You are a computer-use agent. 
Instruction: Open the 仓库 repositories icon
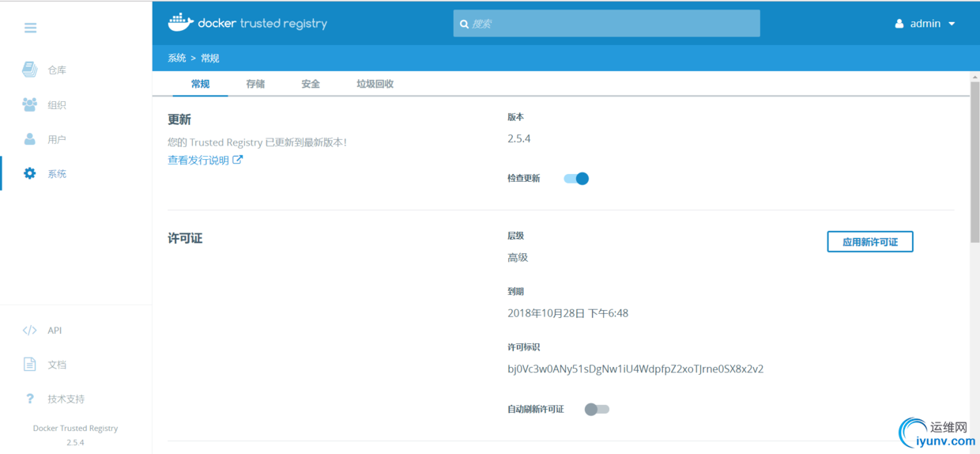(x=29, y=70)
